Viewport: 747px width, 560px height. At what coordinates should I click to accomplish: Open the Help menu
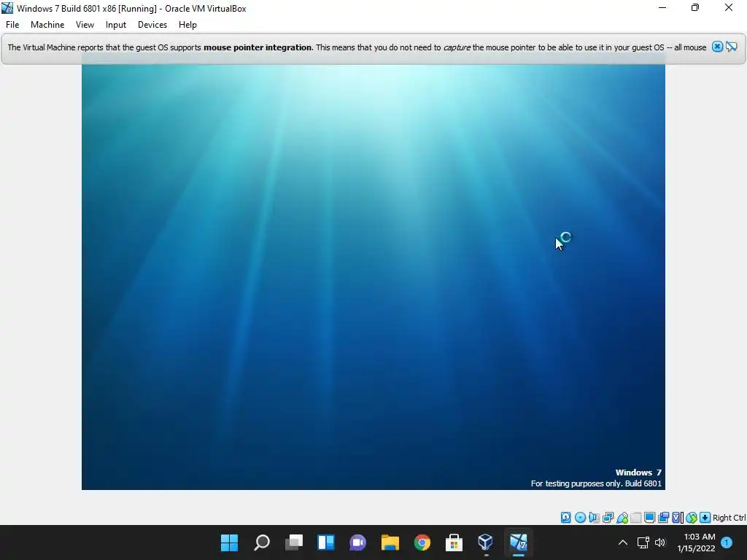[x=187, y=25]
